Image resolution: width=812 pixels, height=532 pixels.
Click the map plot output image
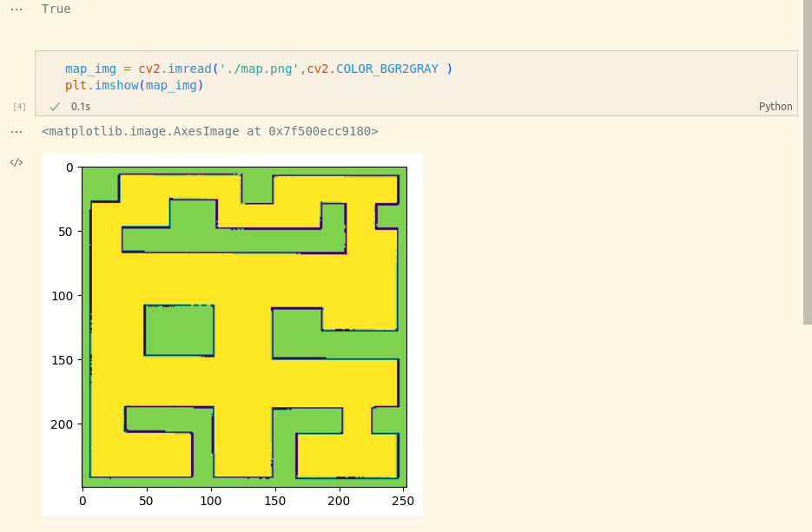coord(232,335)
